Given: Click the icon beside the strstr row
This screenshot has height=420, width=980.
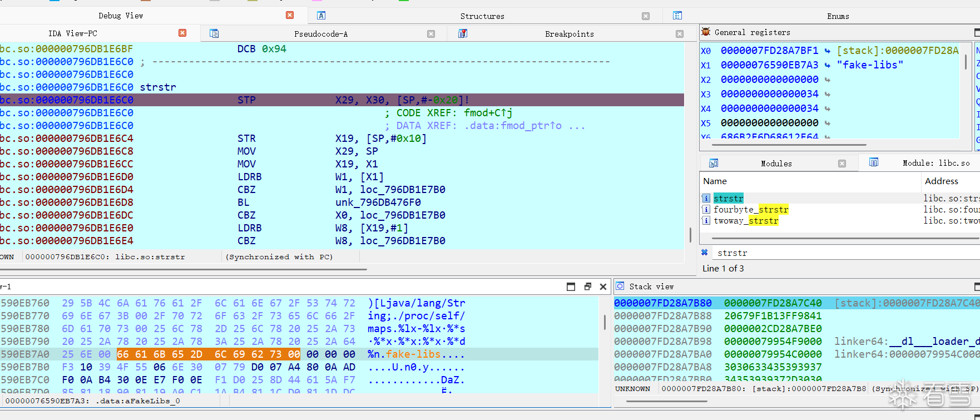Looking at the screenshot, I should (706, 198).
